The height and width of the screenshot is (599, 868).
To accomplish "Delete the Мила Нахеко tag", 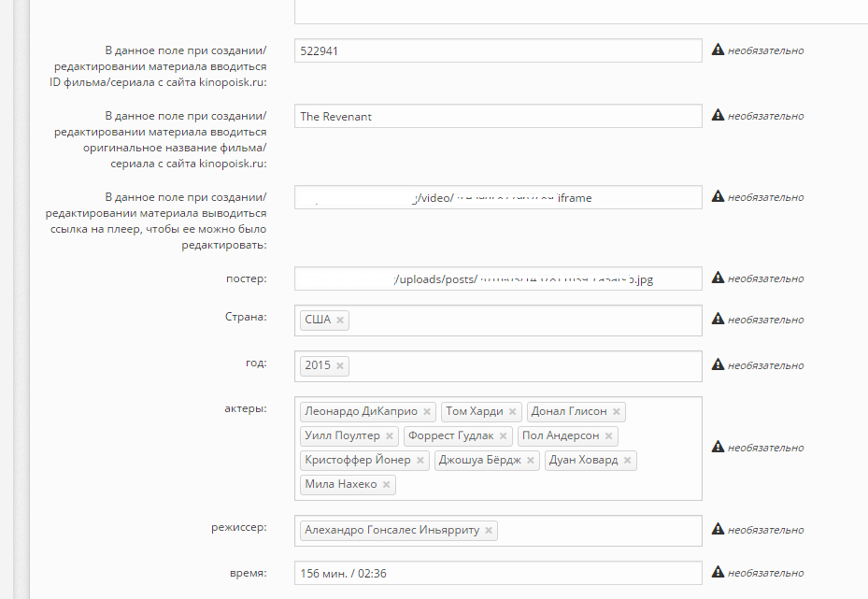I will click(387, 485).
